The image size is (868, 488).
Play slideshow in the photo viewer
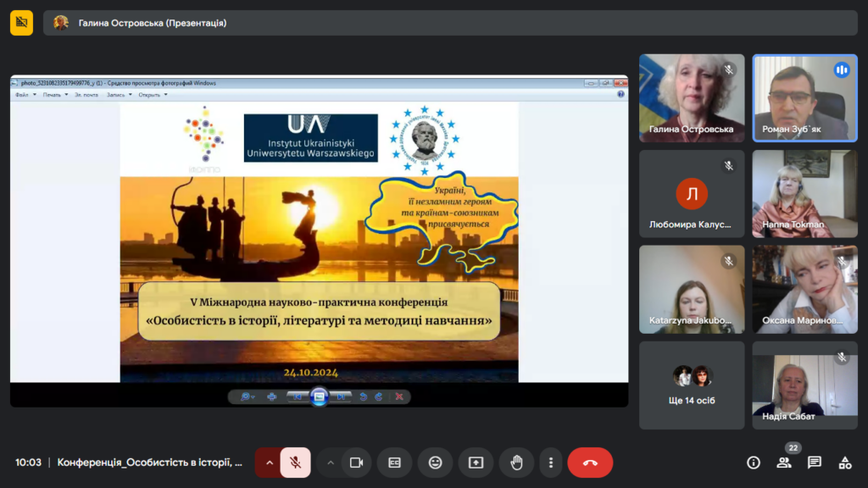pos(319,396)
